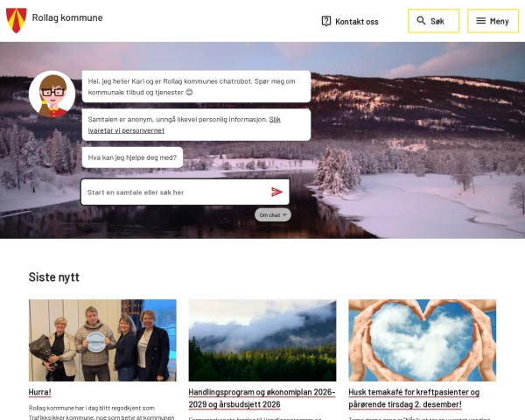Select the heart-shaped hands cloud thumbnail

point(422,339)
